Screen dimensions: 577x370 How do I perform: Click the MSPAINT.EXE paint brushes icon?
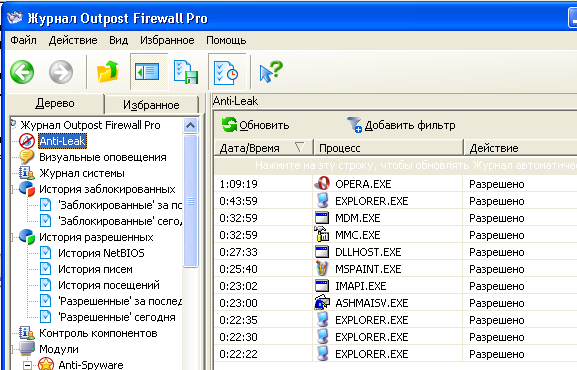tap(322, 269)
